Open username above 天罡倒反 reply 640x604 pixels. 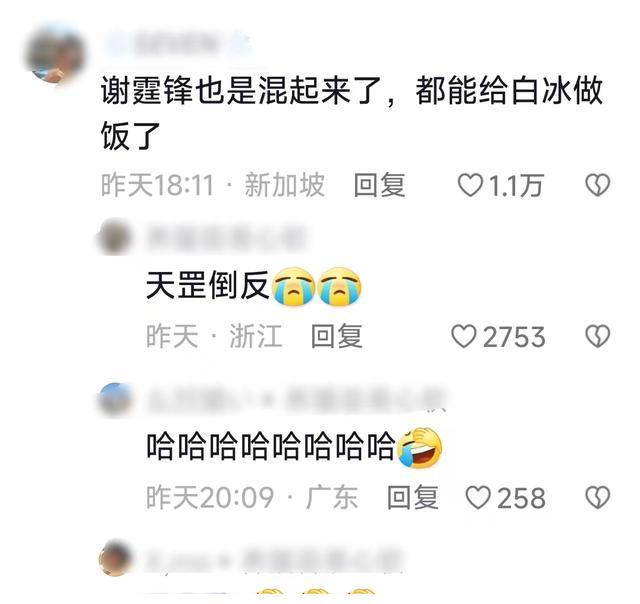pos(226,237)
